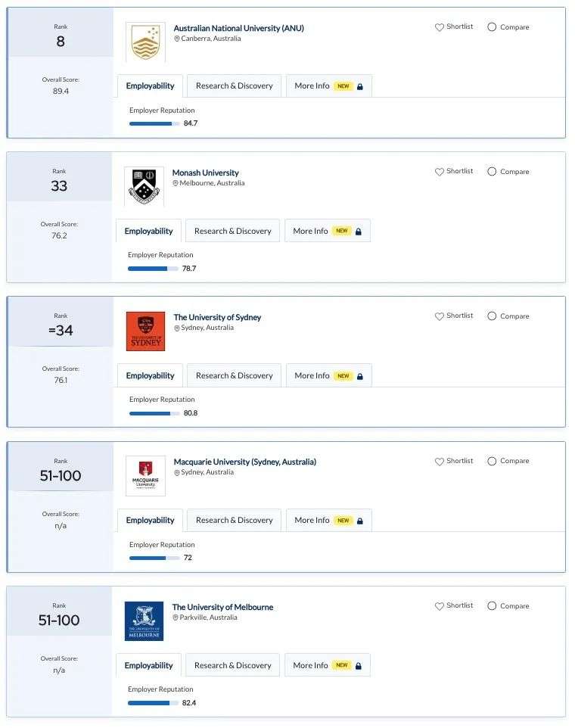Viewport: 575px width, 728px height.
Task: Click the heart Shortlist icon for ANU
Action: 439,27
